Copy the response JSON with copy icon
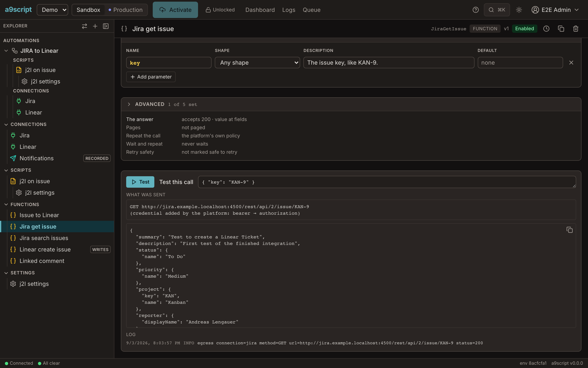588x368 pixels. pyautogui.click(x=570, y=230)
